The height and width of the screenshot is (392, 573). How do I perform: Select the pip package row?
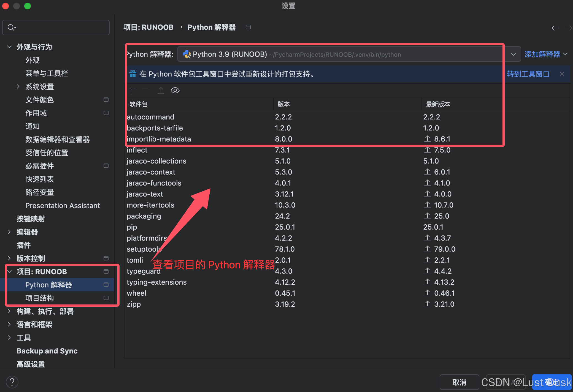347,227
